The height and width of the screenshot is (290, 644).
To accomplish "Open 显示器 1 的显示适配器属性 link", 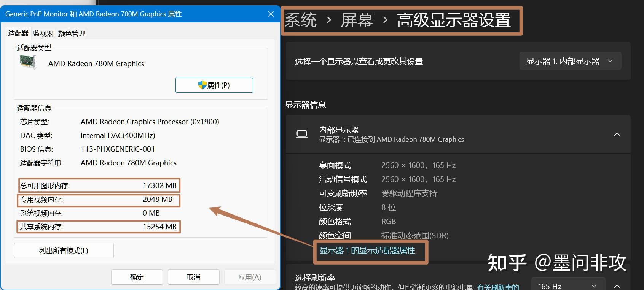I will tap(367, 250).
